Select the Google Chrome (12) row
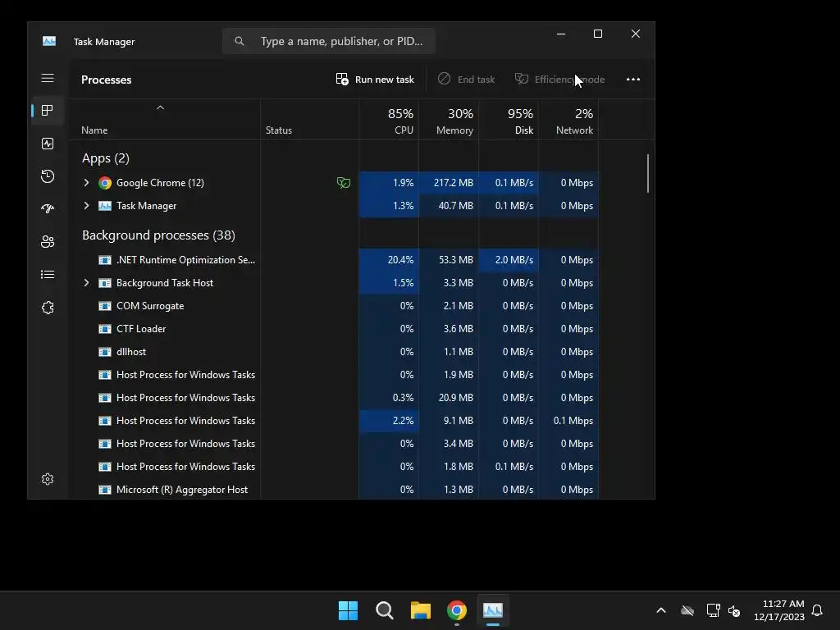The width and height of the screenshot is (840, 630). tap(340, 183)
